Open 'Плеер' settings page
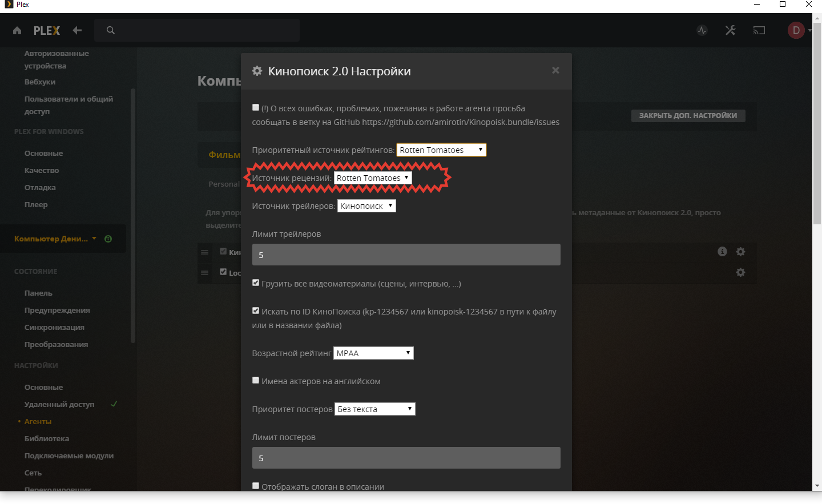The image size is (822, 504). (36, 204)
